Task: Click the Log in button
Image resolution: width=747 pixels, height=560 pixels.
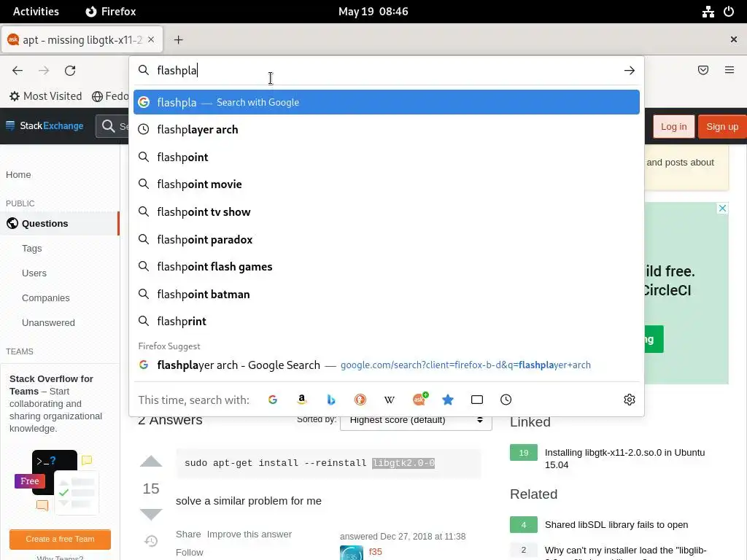Action: [673, 127]
